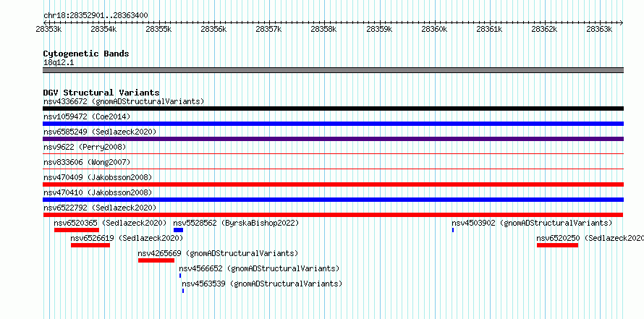The image size is (644, 319).
Task: Click the 28358k ruler tick label
Action: [323, 29]
